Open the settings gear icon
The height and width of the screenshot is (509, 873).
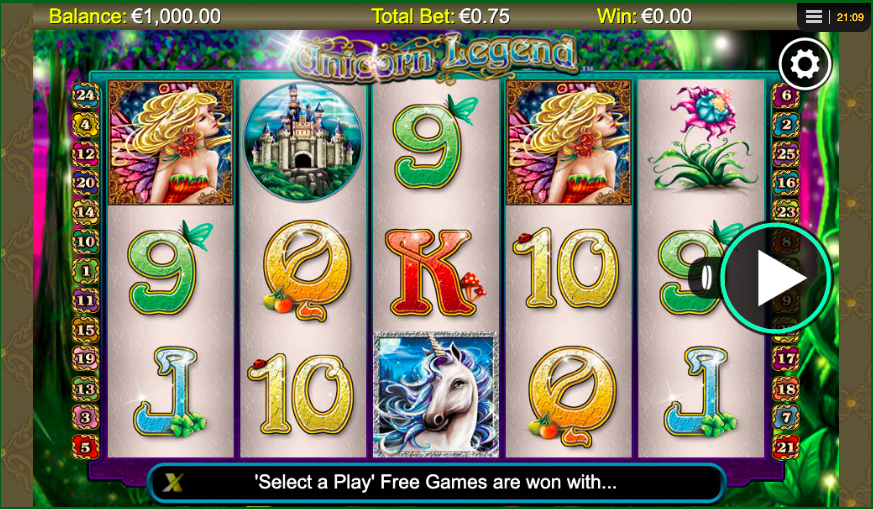pyautogui.click(x=805, y=65)
